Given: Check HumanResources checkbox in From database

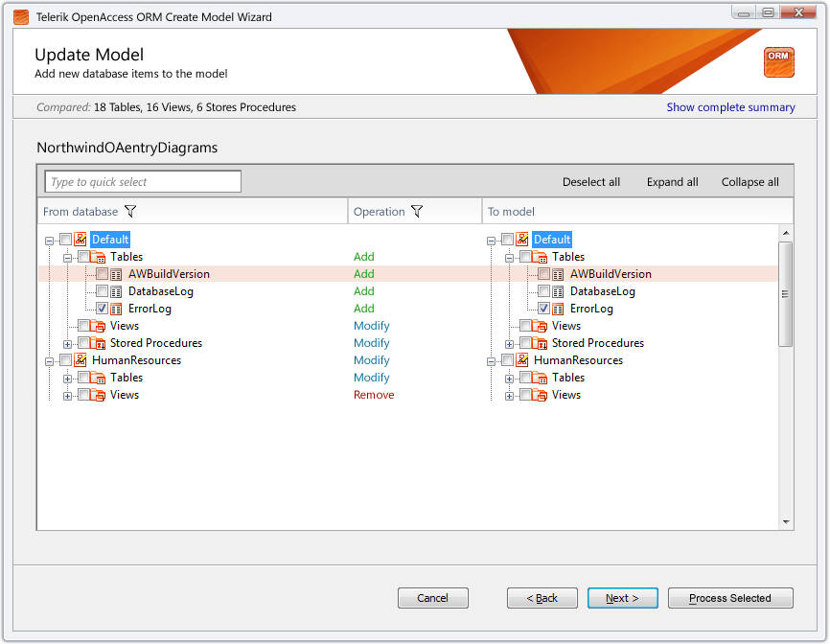Looking at the screenshot, I should point(65,359).
